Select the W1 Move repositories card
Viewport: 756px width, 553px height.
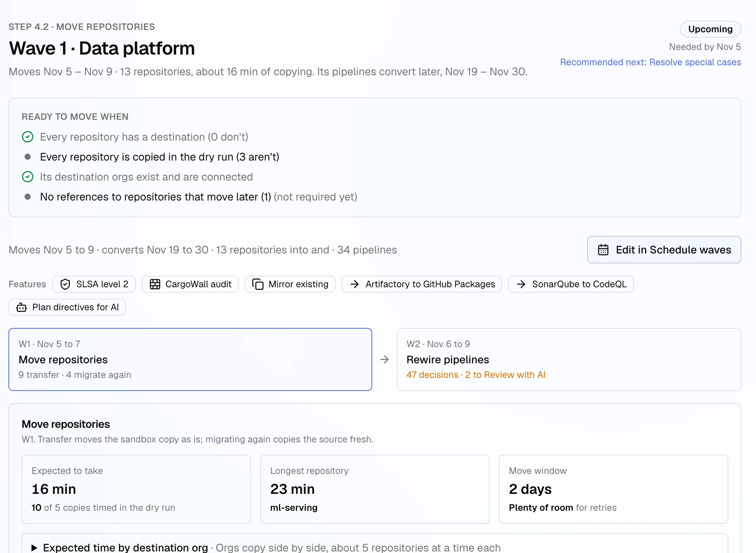[190, 359]
